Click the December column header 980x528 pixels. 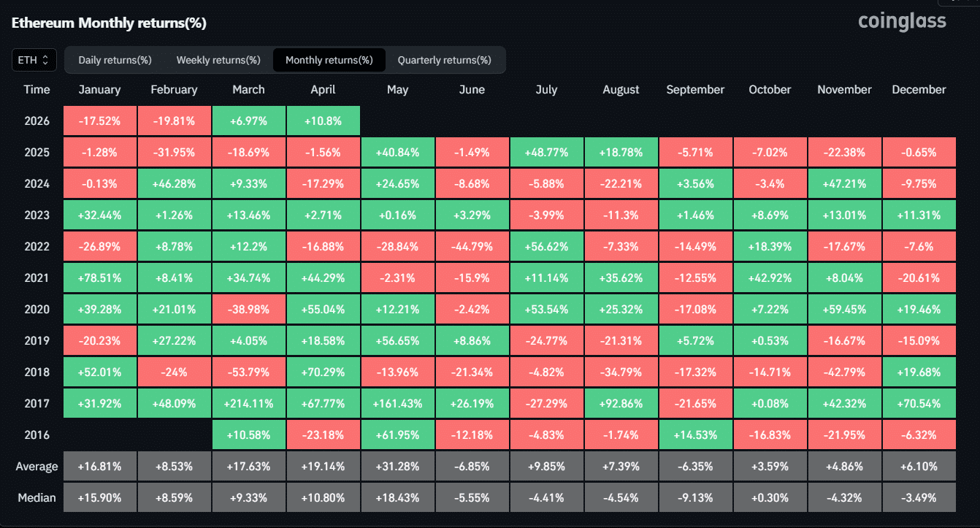pyautogui.click(x=919, y=90)
